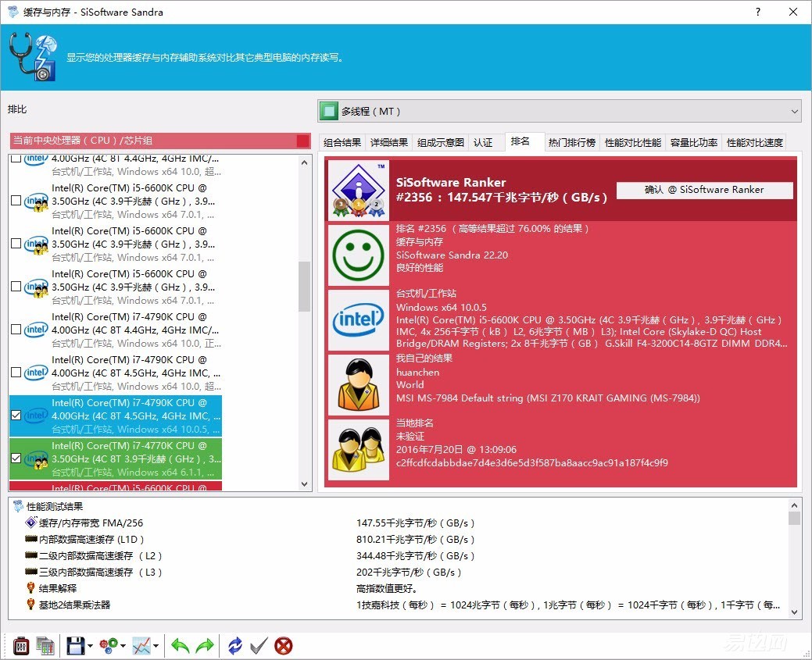Click the colored gears engine icon
This screenshot has height=660, width=812.
(x=109, y=646)
